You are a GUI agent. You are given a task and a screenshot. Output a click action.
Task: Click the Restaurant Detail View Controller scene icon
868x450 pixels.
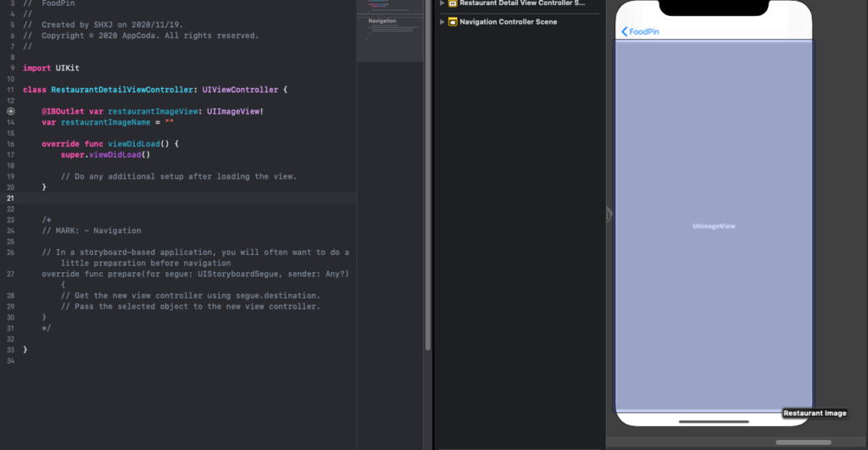(x=453, y=3)
